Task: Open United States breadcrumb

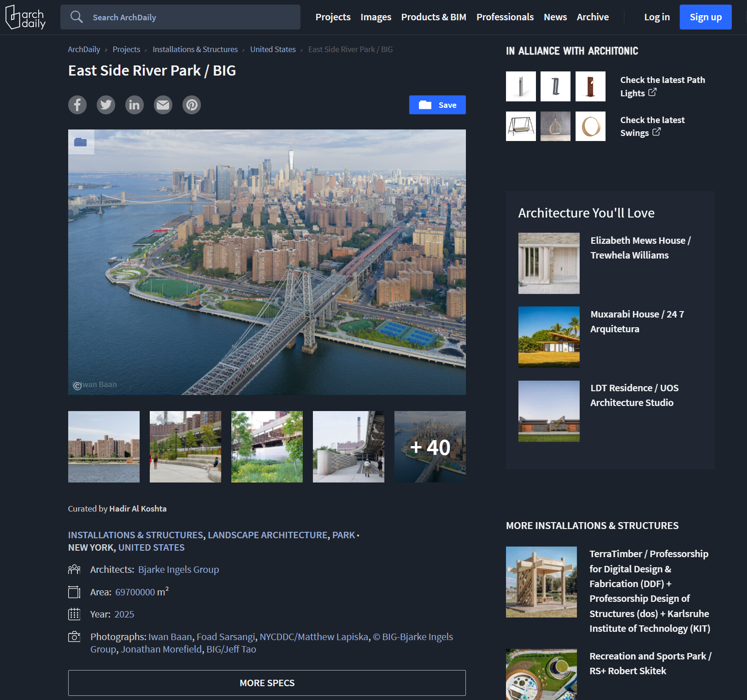Action: [x=273, y=49]
